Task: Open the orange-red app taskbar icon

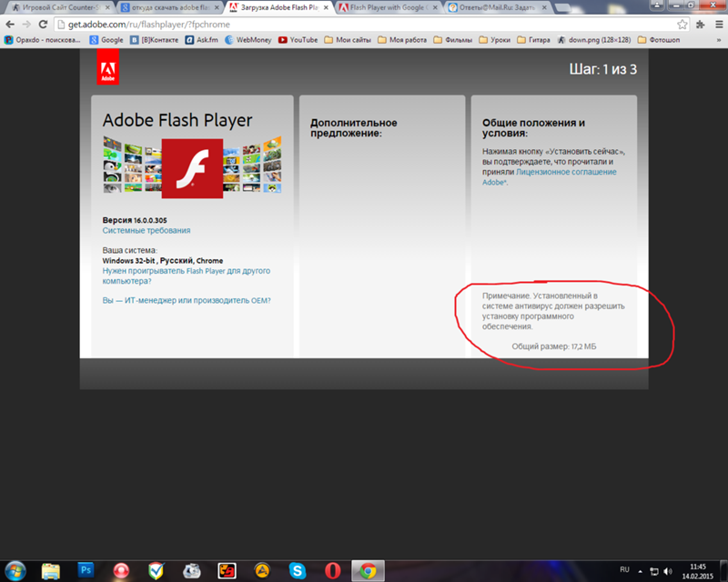Action: click(x=227, y=570)
